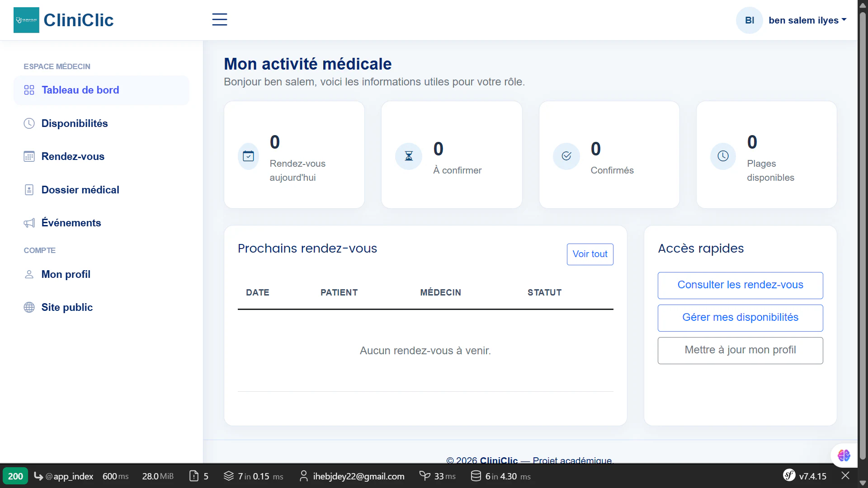Click Mettre à jour mon profil button
Screen dimensions: 868x488
pos(740,350)
